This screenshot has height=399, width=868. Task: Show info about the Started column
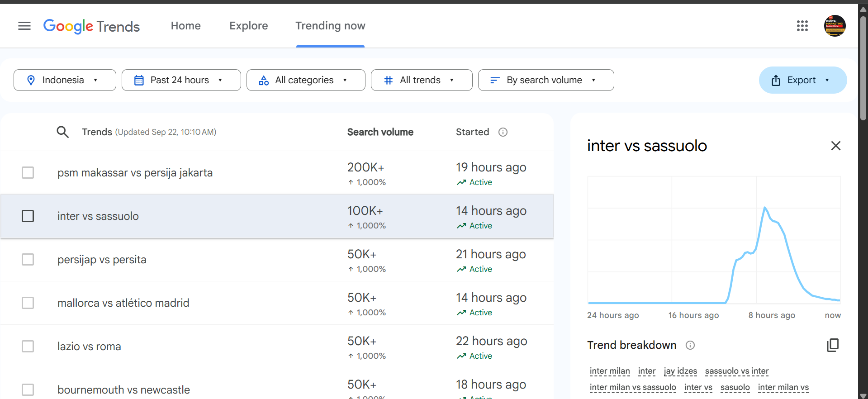click(503, 132)
